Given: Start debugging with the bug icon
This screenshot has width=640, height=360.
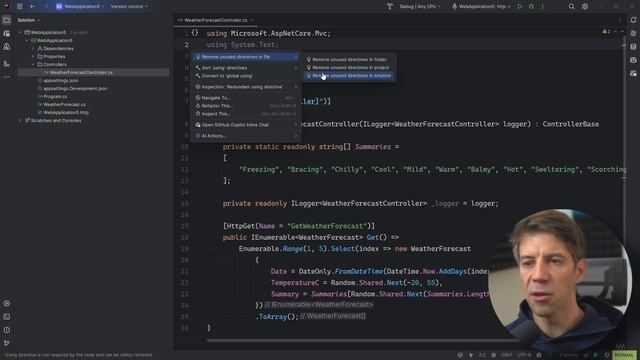Looking at the screenshot, I should [531, 7].
